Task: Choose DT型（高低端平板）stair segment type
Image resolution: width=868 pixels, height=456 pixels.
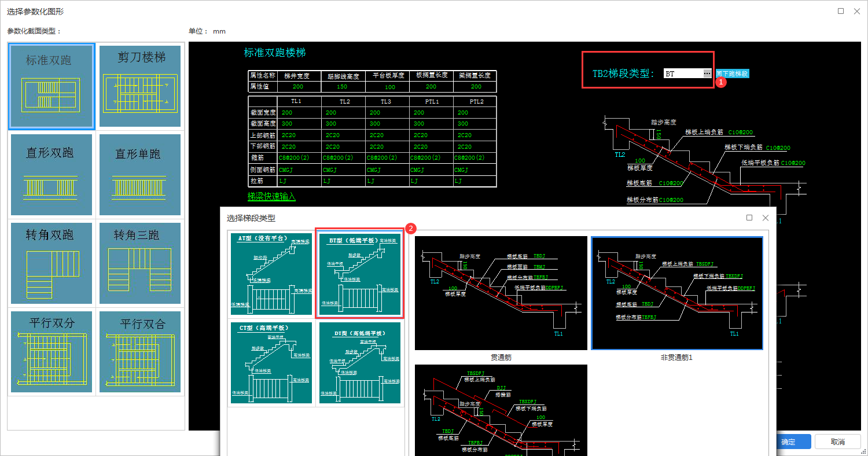Action: 359,363
